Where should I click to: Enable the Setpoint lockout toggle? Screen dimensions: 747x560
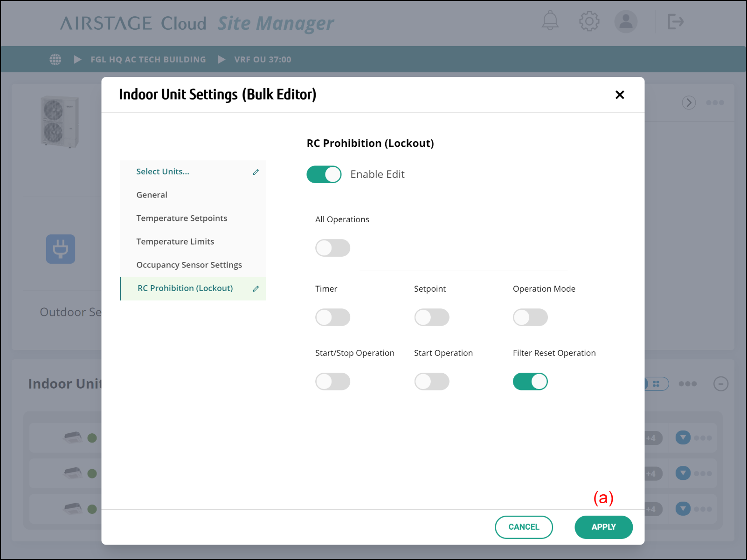point(432,317)
